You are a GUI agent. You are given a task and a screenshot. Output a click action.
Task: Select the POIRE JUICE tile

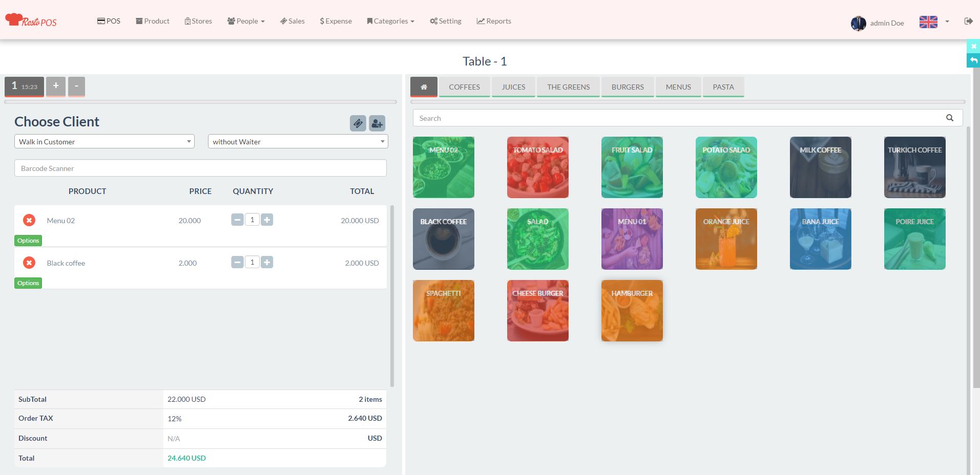pyautogui.click(x=915, y=239)
